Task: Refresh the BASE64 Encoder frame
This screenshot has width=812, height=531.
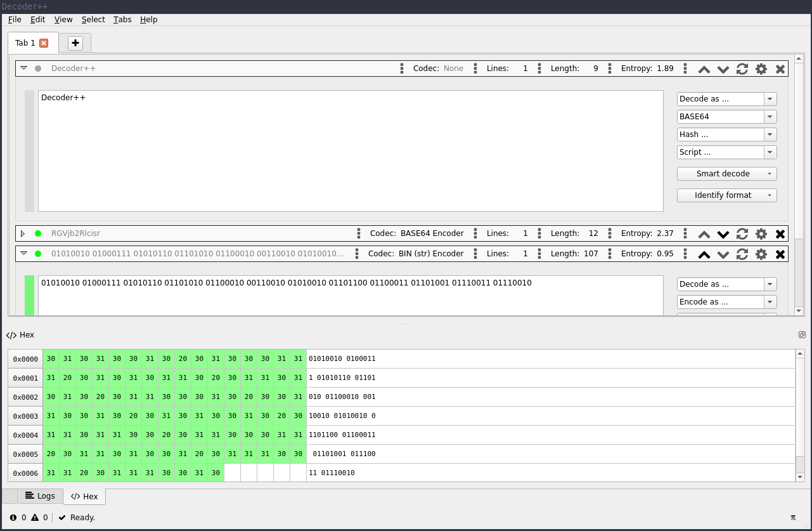Action: [x=742, y=233]
